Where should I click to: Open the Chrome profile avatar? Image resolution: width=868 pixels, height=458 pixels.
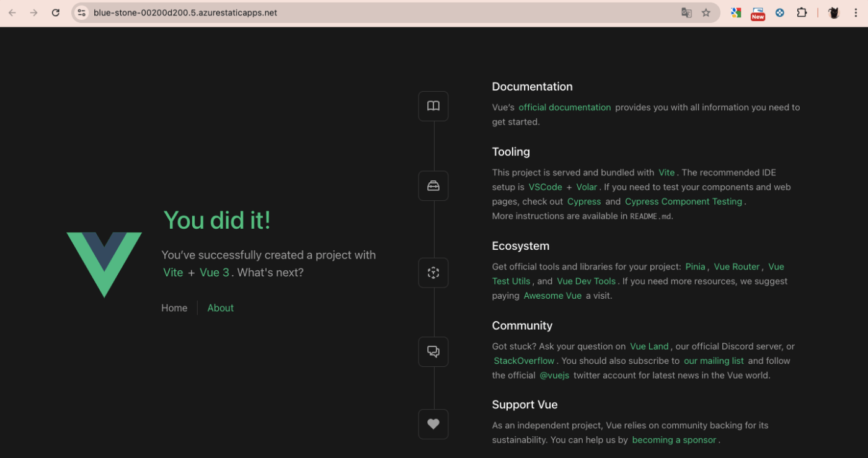coord(834,12)
